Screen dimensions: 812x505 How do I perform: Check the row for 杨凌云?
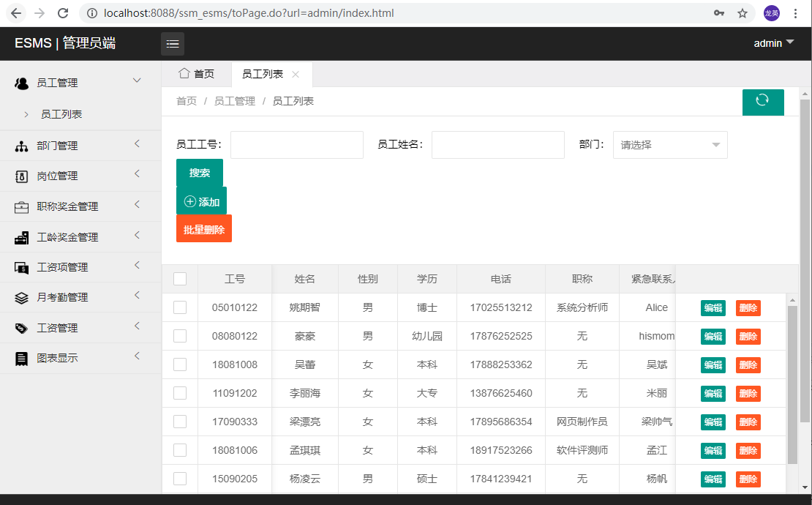tap(180, 479)
